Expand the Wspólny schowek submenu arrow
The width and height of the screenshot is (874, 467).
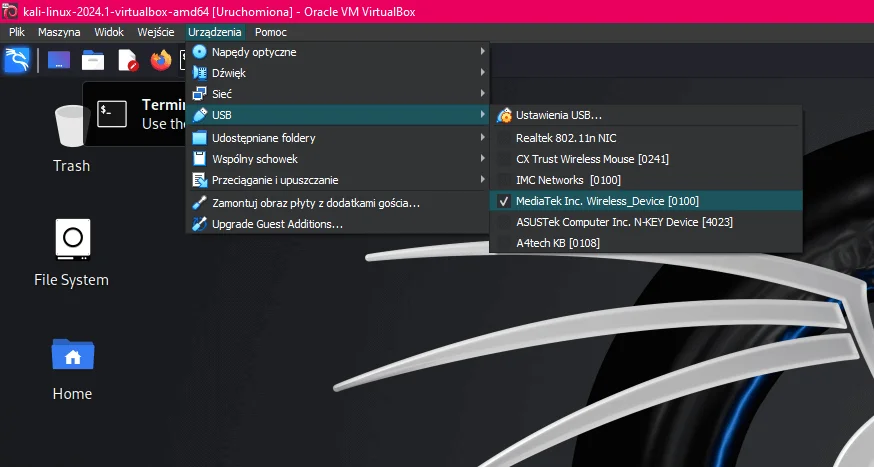pyautogui.click(x=482, y=158)
